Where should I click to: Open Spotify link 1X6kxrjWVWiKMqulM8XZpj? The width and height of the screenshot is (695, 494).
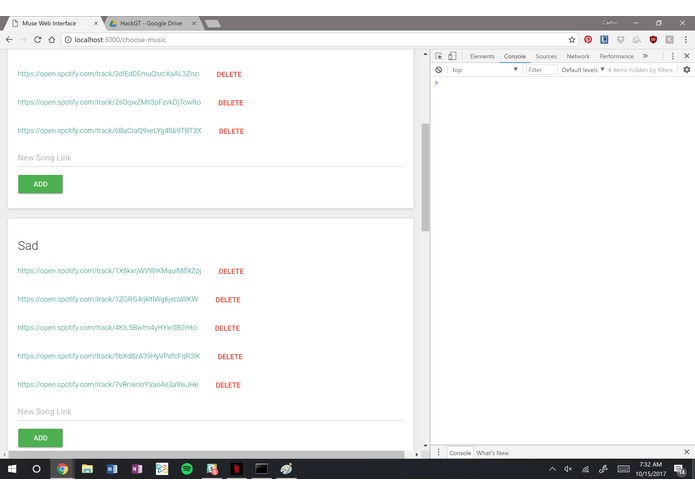pos(109,270)
